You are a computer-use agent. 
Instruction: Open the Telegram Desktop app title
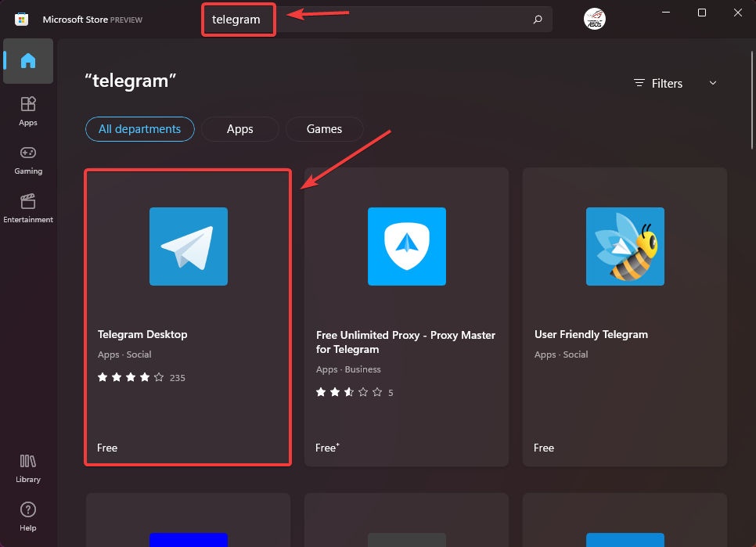click(142, 334)
